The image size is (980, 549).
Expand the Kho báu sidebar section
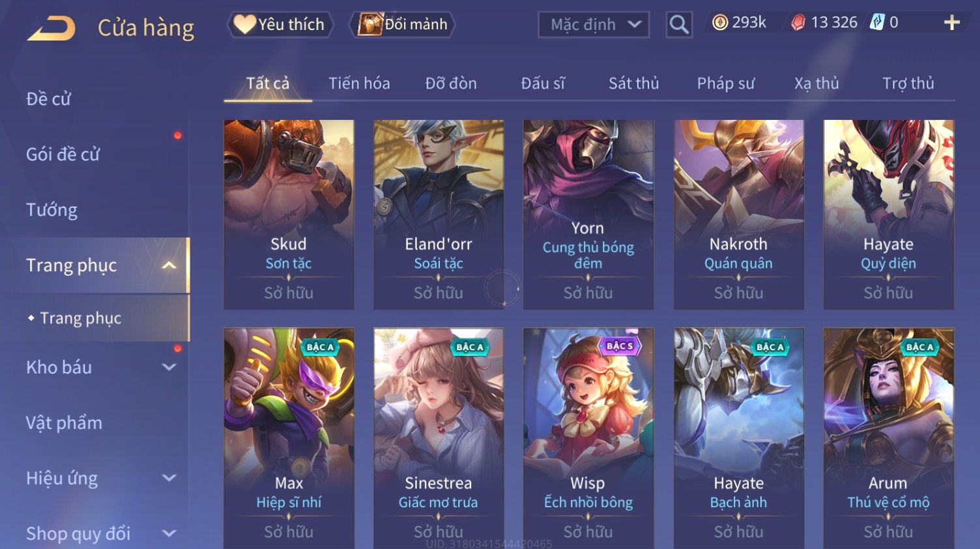click(169, 367)
